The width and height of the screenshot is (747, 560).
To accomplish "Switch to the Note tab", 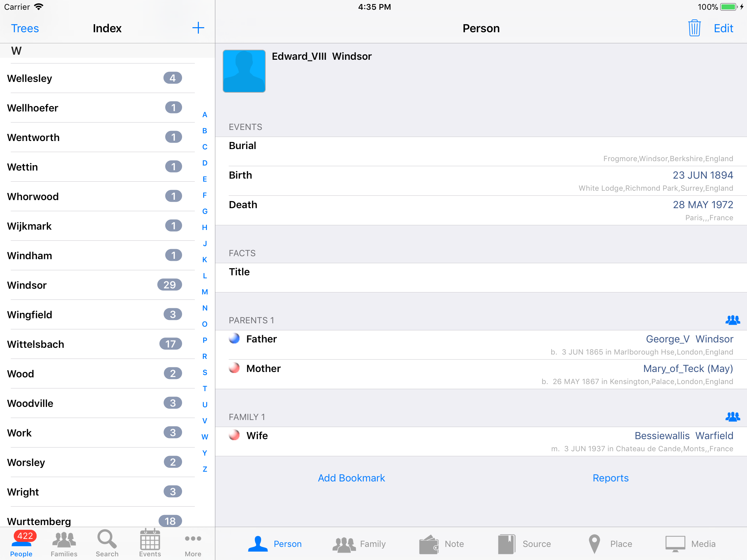I will [x=441, y=544].
